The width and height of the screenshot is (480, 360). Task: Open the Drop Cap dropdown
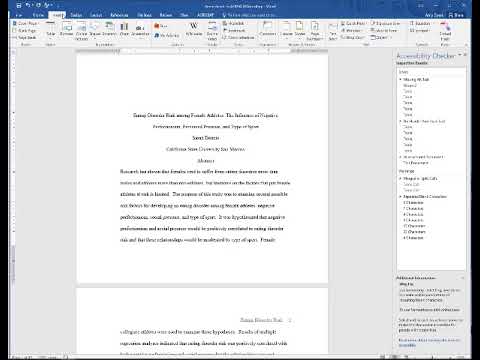353,37
